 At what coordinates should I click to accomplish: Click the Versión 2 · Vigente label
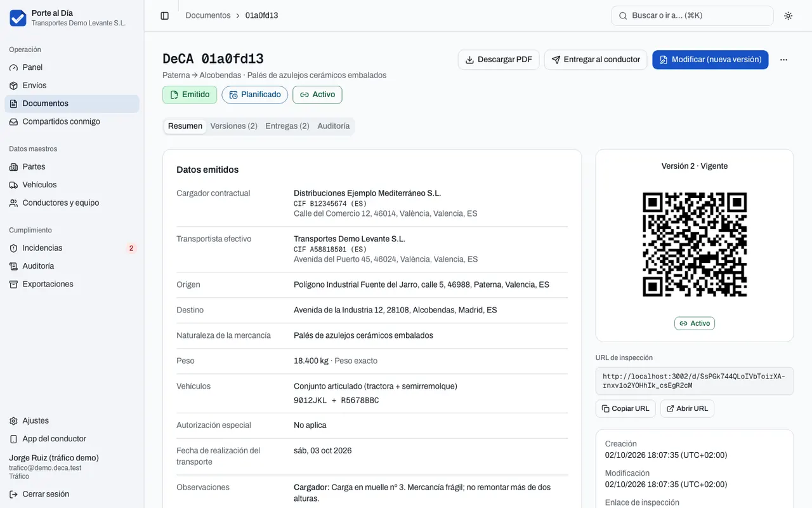pyautogui.click(x=695, y=166)
